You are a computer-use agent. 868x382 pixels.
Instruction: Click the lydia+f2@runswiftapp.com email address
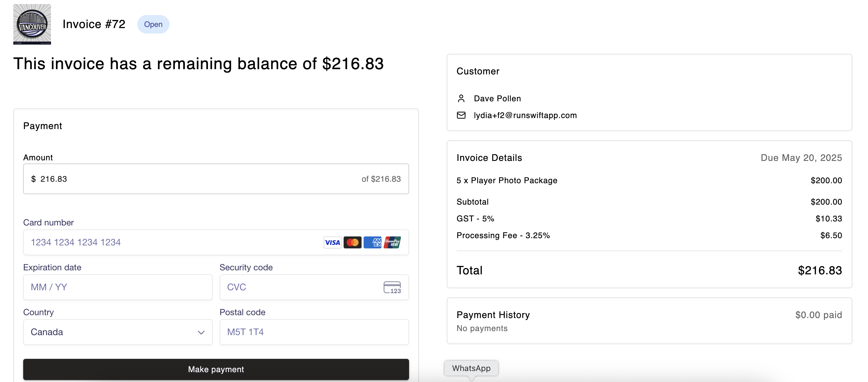[x=525, y=115]
